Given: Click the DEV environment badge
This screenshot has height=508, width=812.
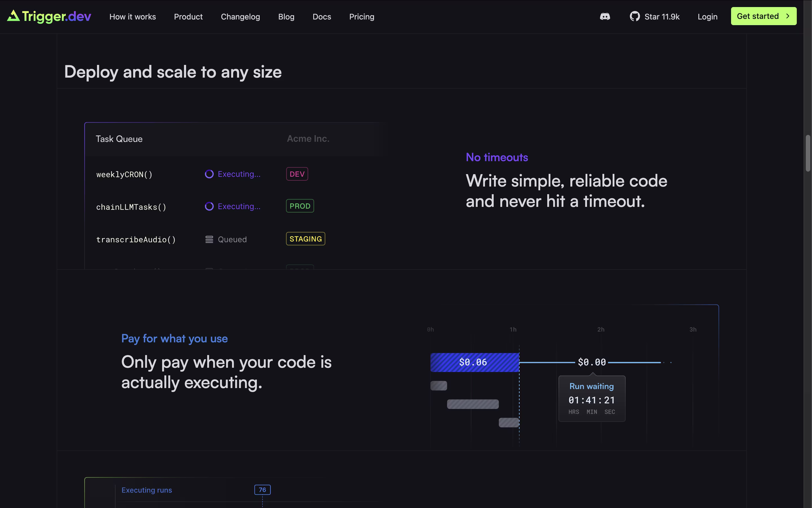Looking at the screenshot, I should coord(297,174).
